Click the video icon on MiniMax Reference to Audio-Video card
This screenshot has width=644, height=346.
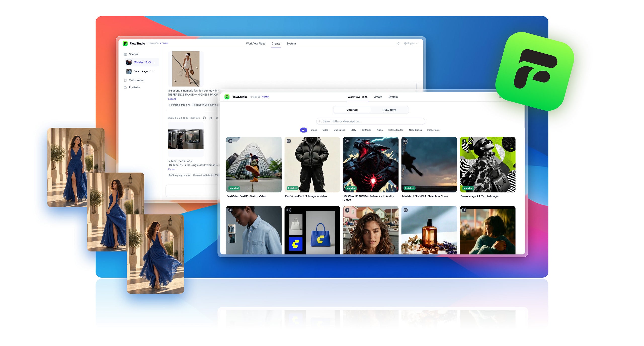347,141
